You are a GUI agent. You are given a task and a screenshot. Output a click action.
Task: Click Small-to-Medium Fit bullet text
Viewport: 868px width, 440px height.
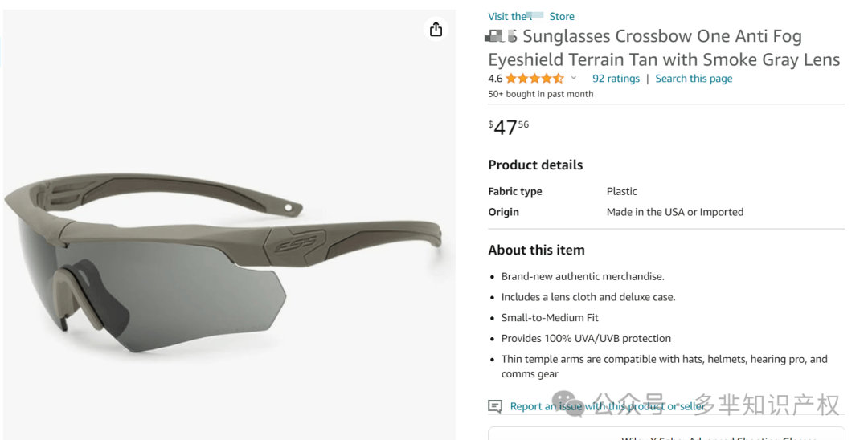click(550, 318)
